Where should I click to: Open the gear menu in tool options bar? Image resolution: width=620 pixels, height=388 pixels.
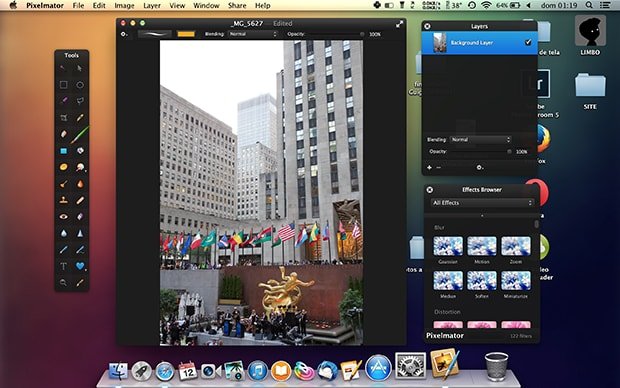124,34
